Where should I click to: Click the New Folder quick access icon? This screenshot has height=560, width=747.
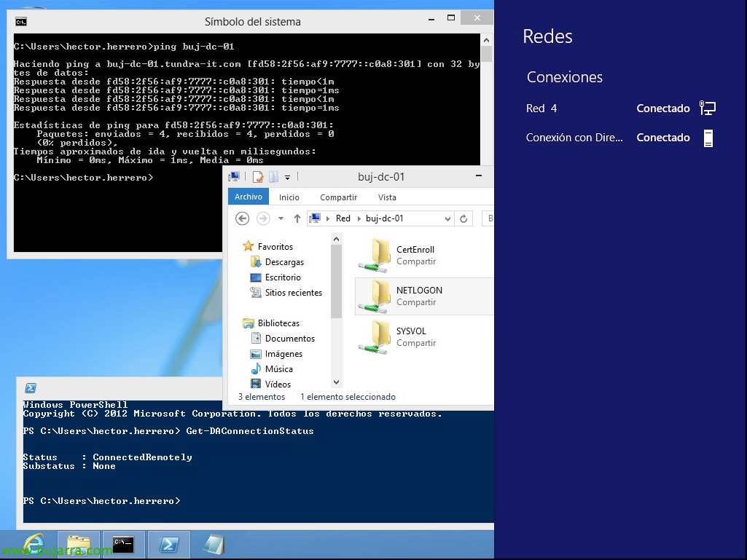pyautogui.click(x=273, y=177)
